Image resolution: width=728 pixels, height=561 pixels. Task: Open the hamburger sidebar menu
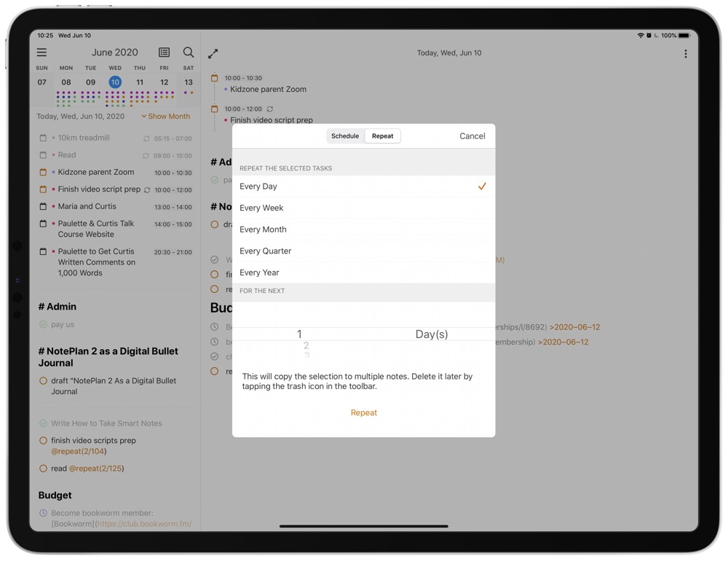coord(41,52)
